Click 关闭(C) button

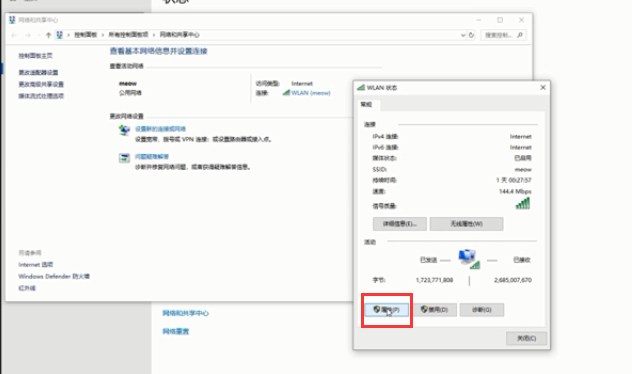tap(526, 338)
